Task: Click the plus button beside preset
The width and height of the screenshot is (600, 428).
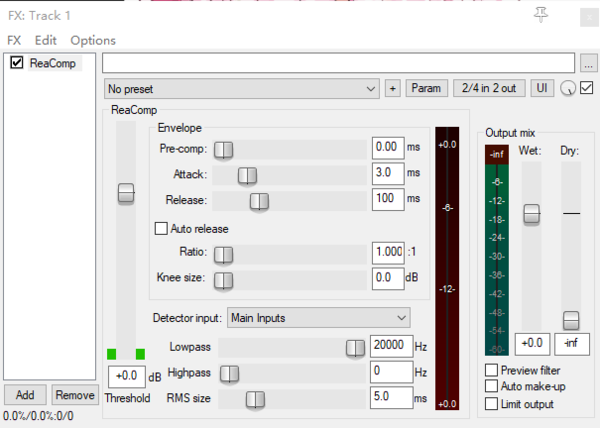Action: pos(393,89)
